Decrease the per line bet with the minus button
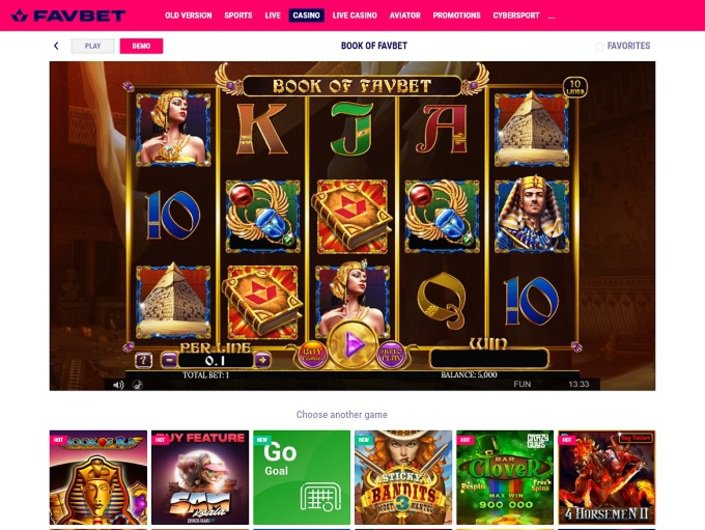The width and height of the screenshot is (705, 530). (169, 360)
